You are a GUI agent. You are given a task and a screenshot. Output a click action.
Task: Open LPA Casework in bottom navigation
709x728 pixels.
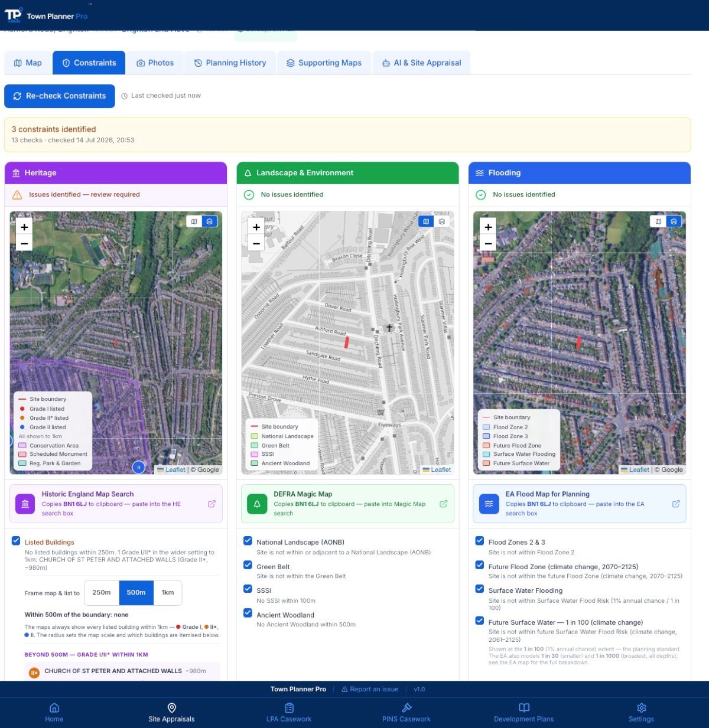click(289, 713)
